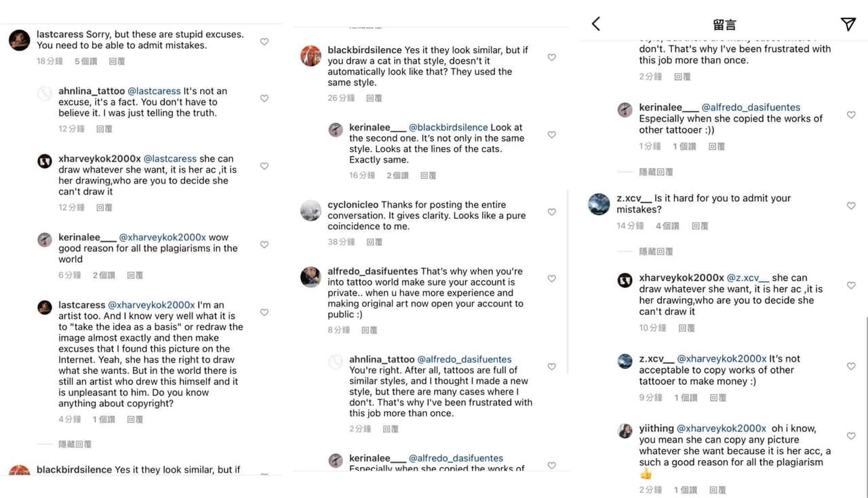Like blackbirdsilence comment in middle panel
Viewport: 868px width, 498px height.
coord(551,58)
